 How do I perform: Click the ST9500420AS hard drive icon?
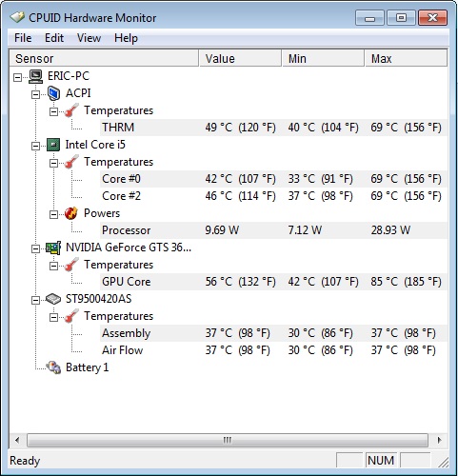point(53,299)
